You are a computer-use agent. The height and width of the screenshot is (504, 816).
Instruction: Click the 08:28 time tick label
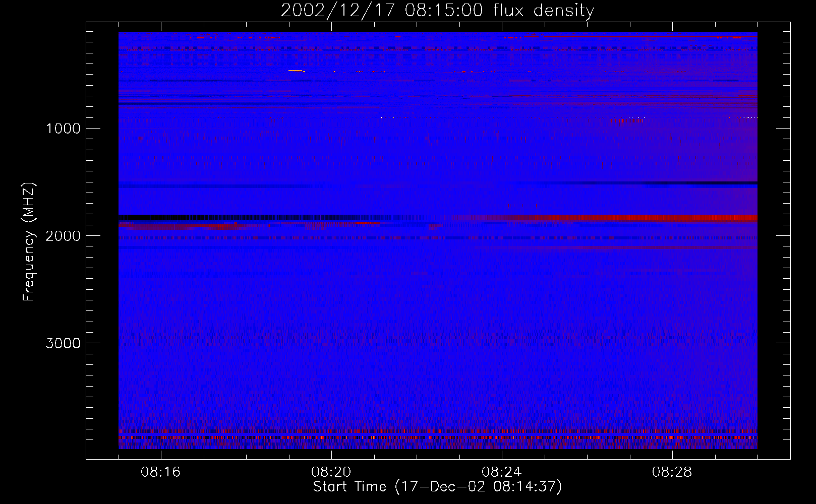coord(672,472)
